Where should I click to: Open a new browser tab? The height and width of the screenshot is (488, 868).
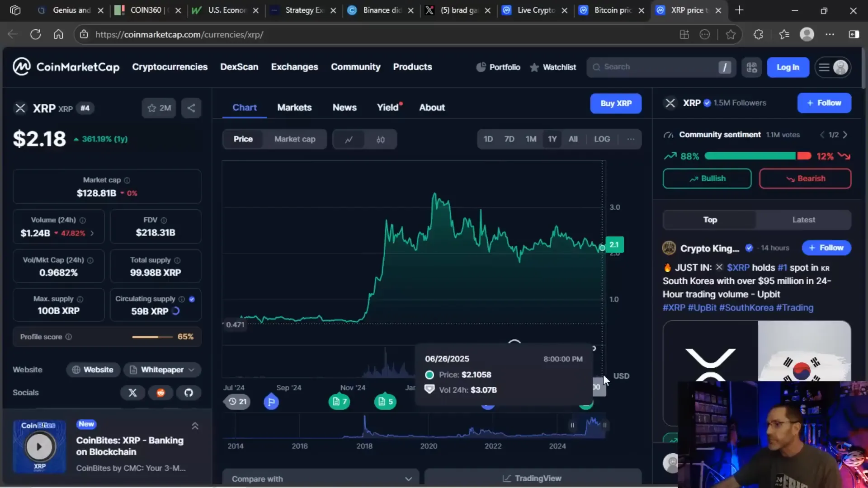(x=739, y=10)
